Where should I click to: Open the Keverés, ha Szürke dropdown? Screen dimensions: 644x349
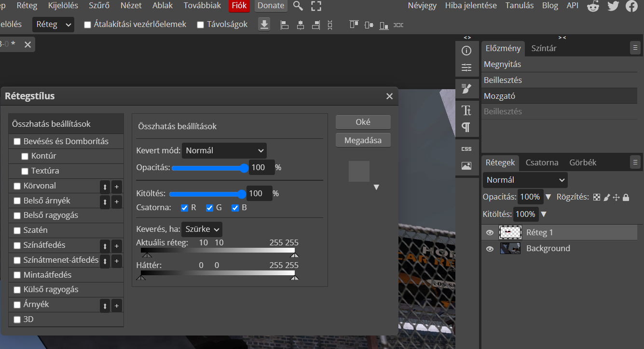[202, 229]
